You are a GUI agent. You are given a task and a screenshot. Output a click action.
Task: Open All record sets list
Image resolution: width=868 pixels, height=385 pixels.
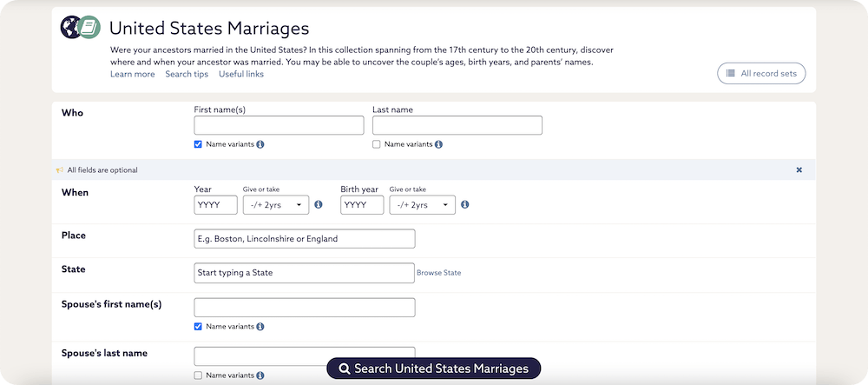[761, 74]
